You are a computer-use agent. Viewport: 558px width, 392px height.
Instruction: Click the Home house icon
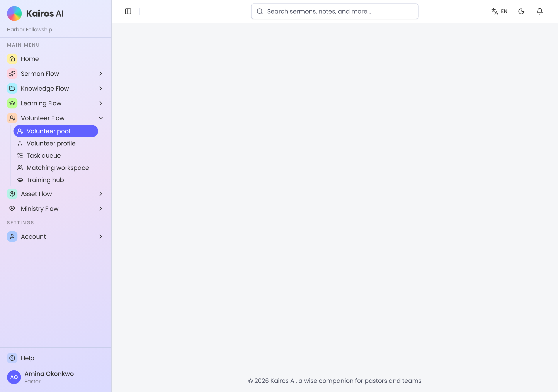click(x=12, y=59)
